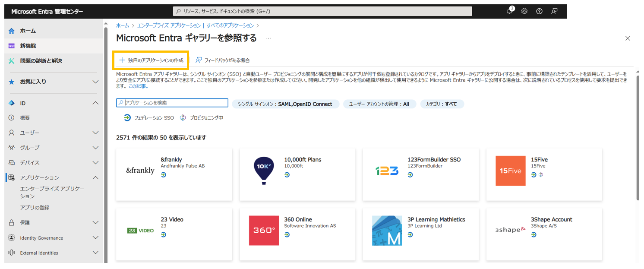Open ユーザー アカウントの管理 filter pill
The width and height of the screenshot is (644, 269).
pos(379,104)
